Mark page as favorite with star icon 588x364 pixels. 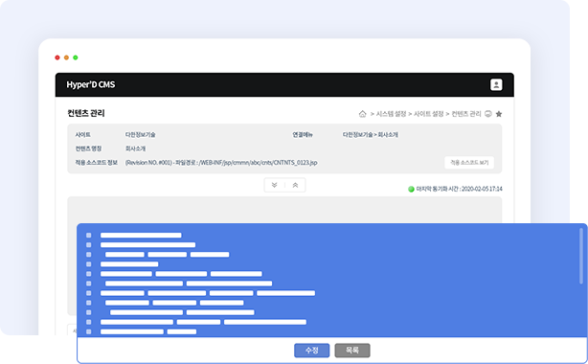pyautogui.click(x=498, y=114)
